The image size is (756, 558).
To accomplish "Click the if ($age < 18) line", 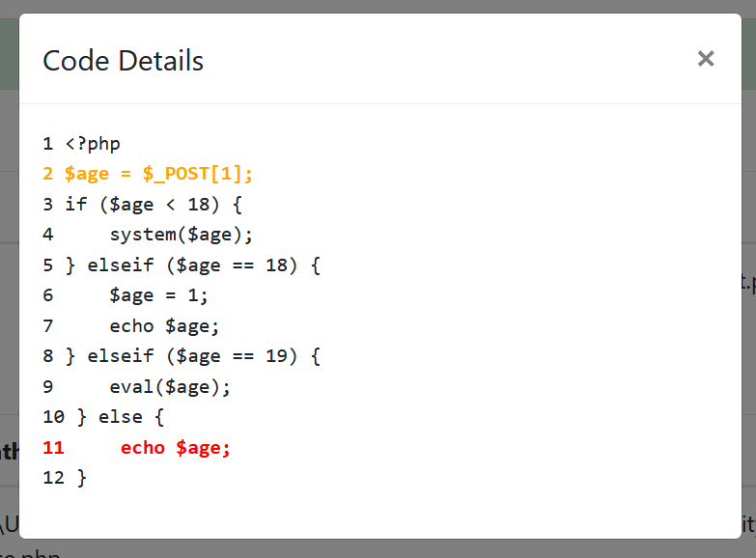I will click(x=154, y=205).
